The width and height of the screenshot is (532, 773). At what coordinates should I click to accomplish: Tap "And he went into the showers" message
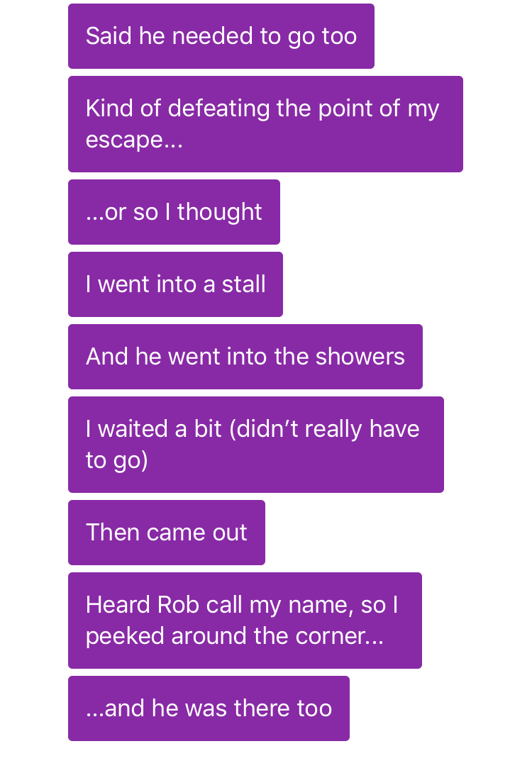(245, 357)
